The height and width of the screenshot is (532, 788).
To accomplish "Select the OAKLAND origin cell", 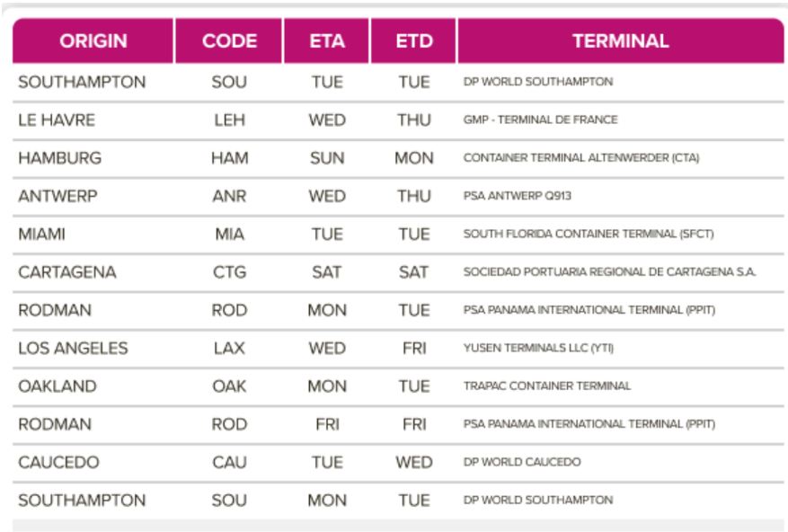I will (x=58, y=386).
